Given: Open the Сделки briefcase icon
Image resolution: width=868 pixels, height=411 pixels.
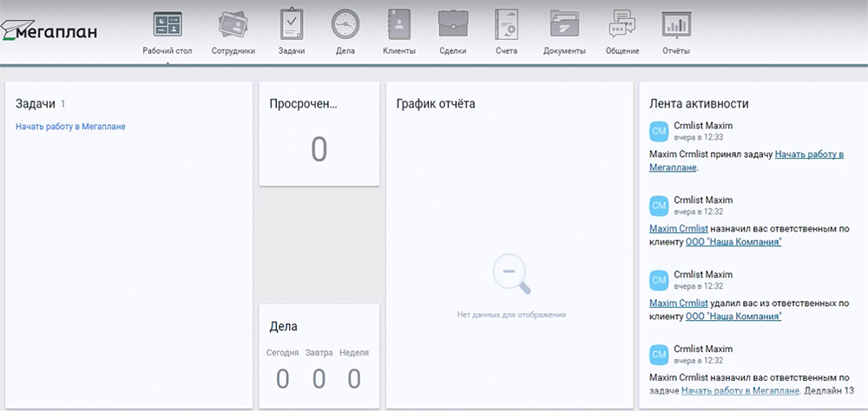Looking at the screenshot, I should click(x=453, y=25).
